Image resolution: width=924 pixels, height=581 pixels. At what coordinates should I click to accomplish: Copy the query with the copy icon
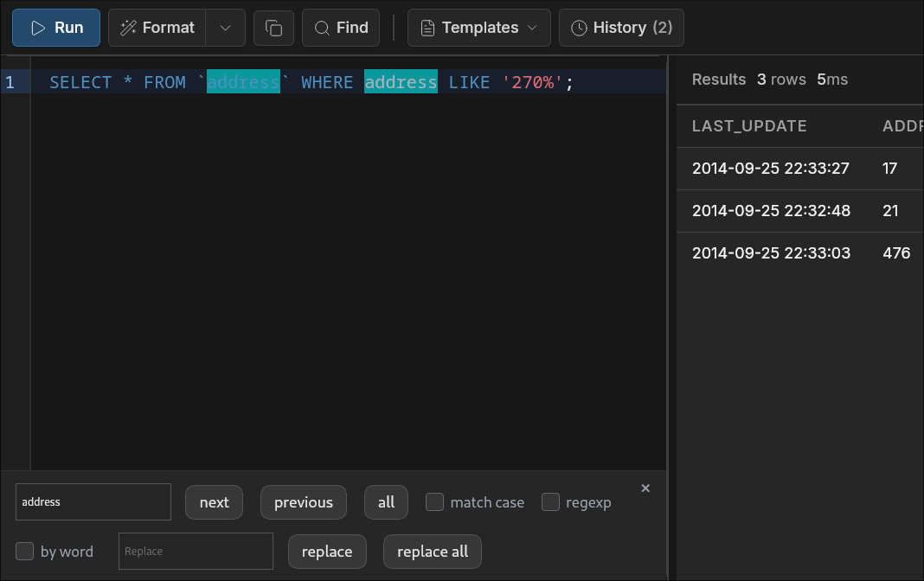273,28
